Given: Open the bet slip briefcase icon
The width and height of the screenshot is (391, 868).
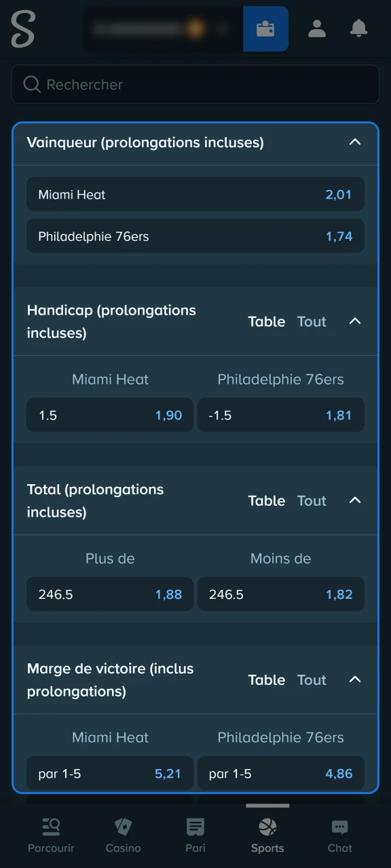Looking at the screenshot, I should point(265,28).
